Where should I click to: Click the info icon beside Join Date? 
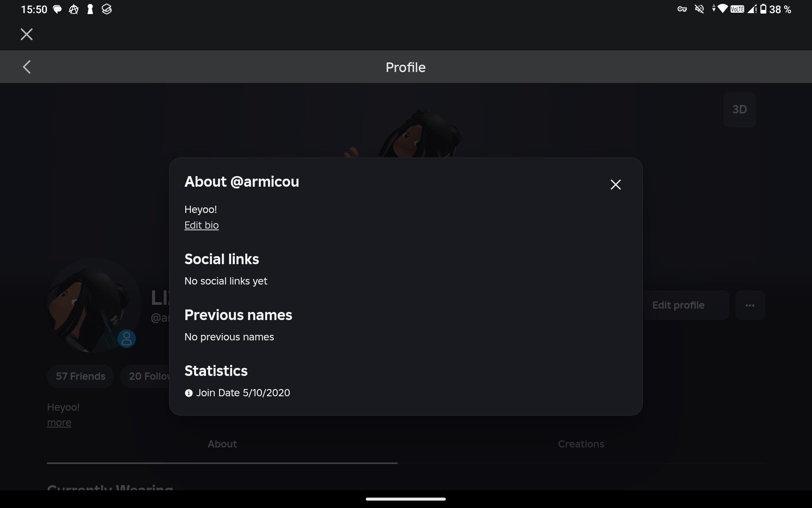189,393
